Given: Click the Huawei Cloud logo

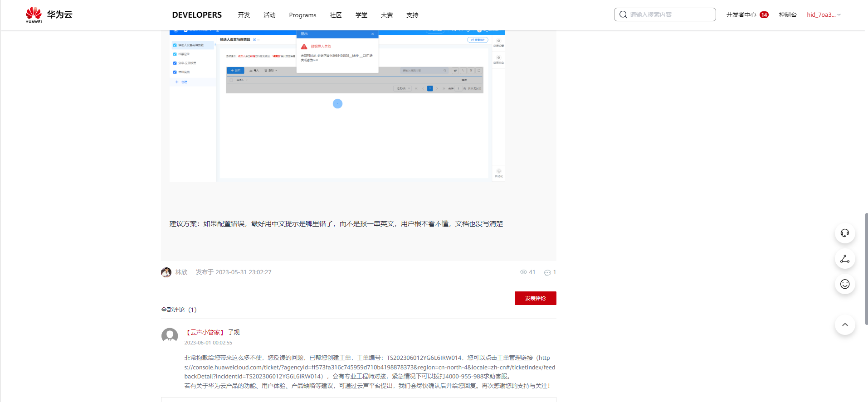Looking at the screenshot, I should coord(49,15).
